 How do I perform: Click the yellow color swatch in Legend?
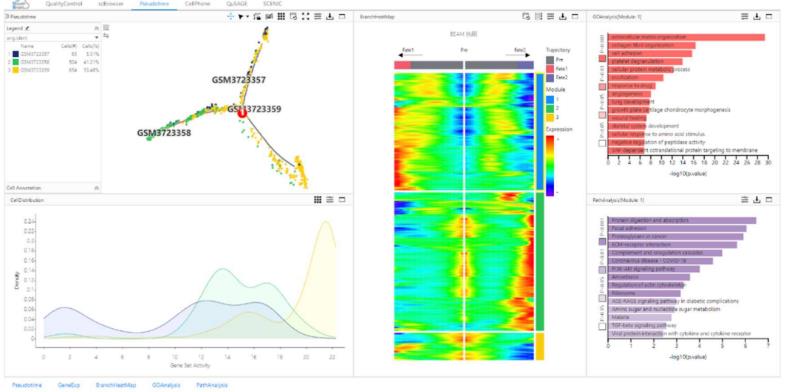point(16,70)
